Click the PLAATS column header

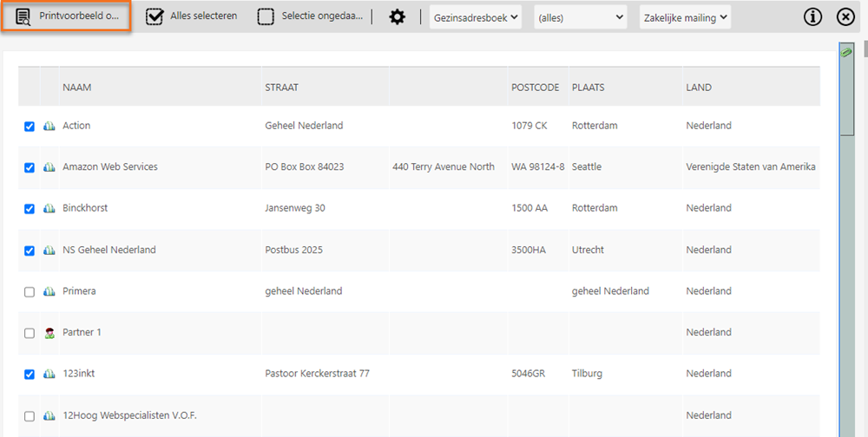pyautogui.click(x=588, y=88)
